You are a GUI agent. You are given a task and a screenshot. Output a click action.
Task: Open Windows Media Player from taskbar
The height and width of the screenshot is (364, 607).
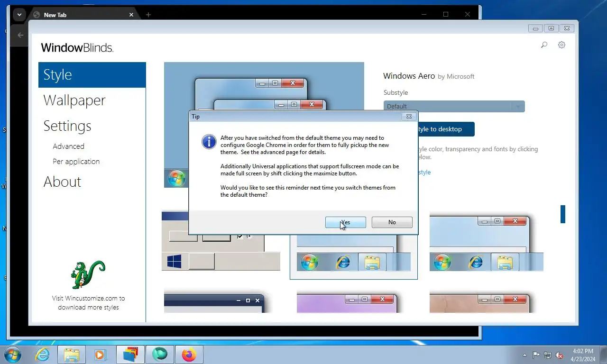100,355
